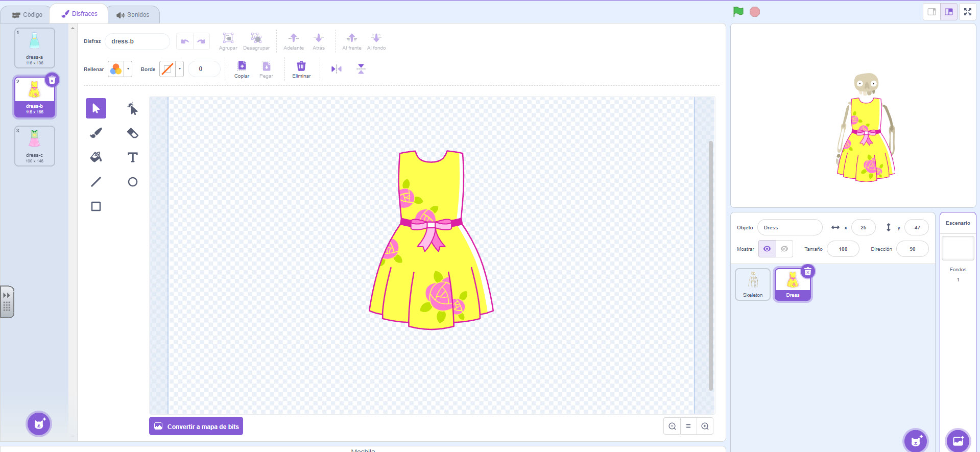
Task: Choose the Text tool
Action: coord(132,157)
